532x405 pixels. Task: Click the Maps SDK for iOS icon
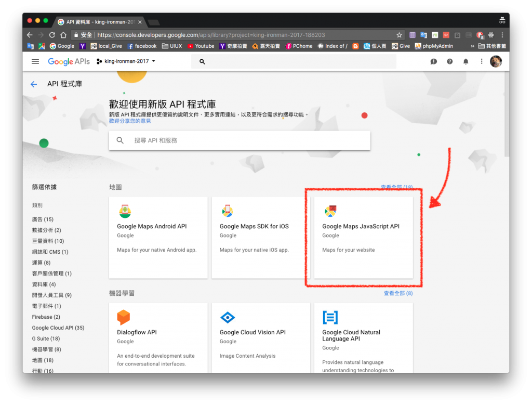(228, 211)
